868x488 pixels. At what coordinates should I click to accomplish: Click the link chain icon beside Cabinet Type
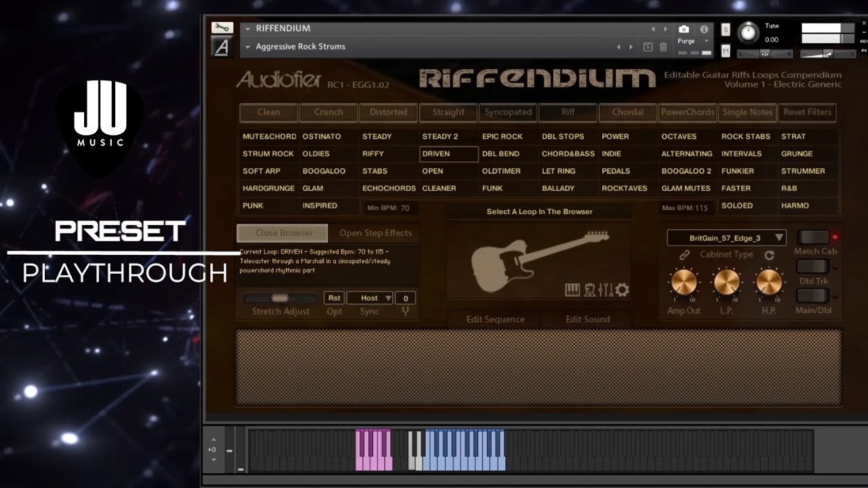(685, 255)
